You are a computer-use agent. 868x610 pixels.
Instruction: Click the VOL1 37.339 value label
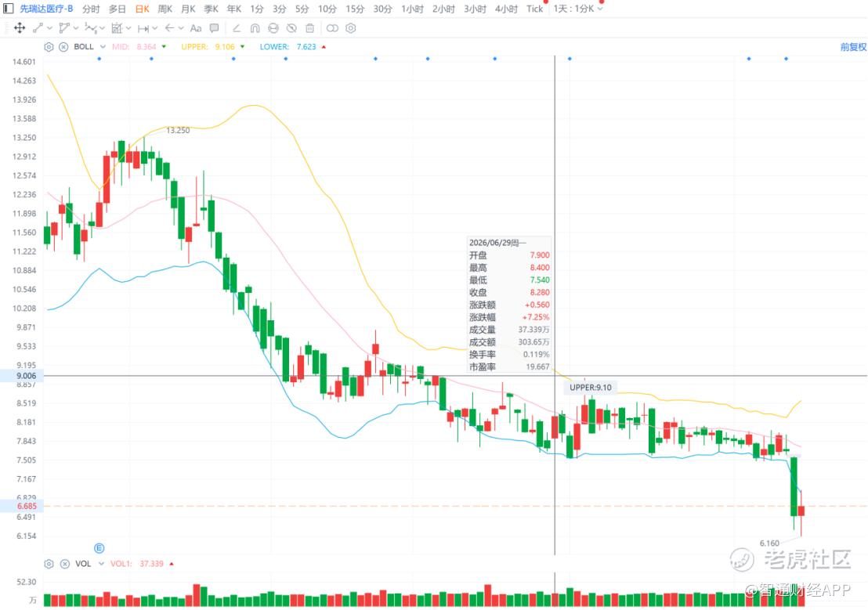(x=137, y=564)
